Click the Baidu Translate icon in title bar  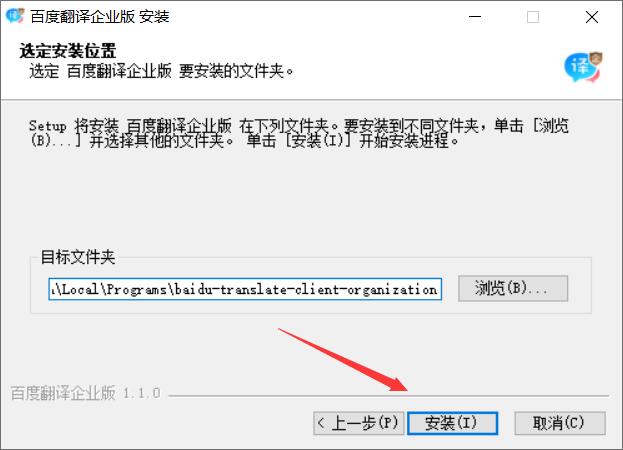tap(15, 16)
